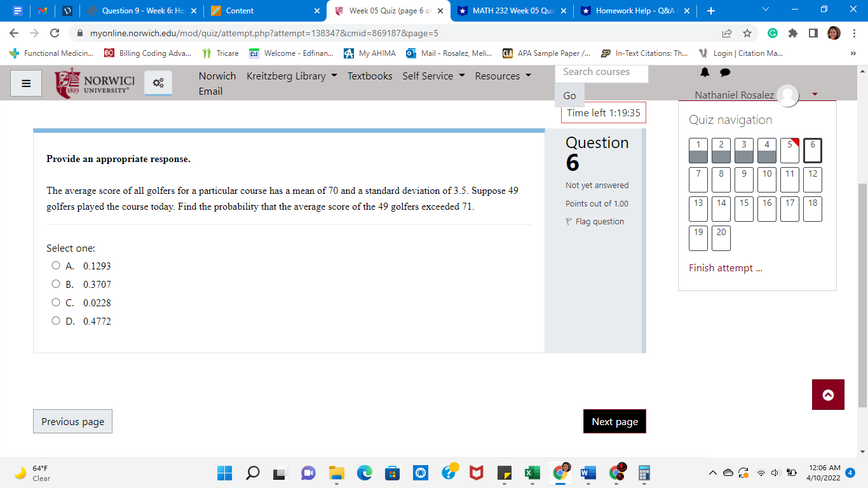Go to quiz question 20
Viewport: 868px width, 488px height.
tap(721, 238)
